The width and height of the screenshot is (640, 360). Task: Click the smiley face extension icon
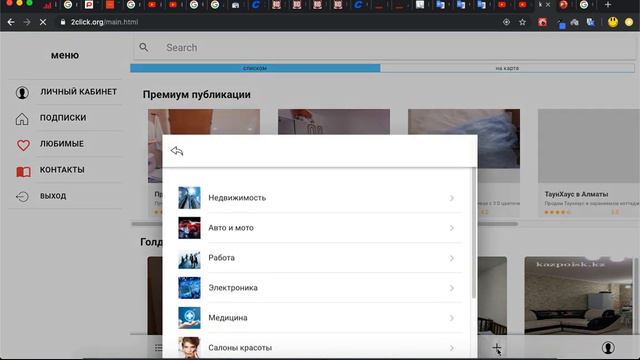[613, 22]
